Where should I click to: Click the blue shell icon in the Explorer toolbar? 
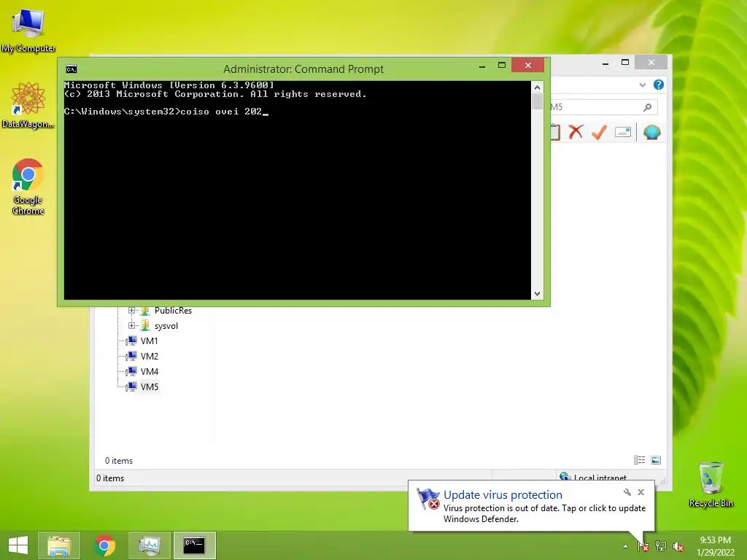click(x=651, y=132)
